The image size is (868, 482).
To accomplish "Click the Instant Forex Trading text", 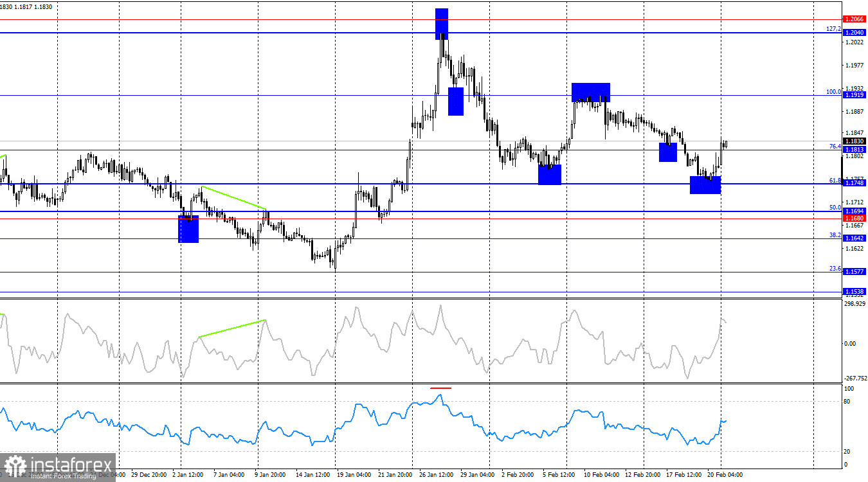I will click(x=62, y=474).
